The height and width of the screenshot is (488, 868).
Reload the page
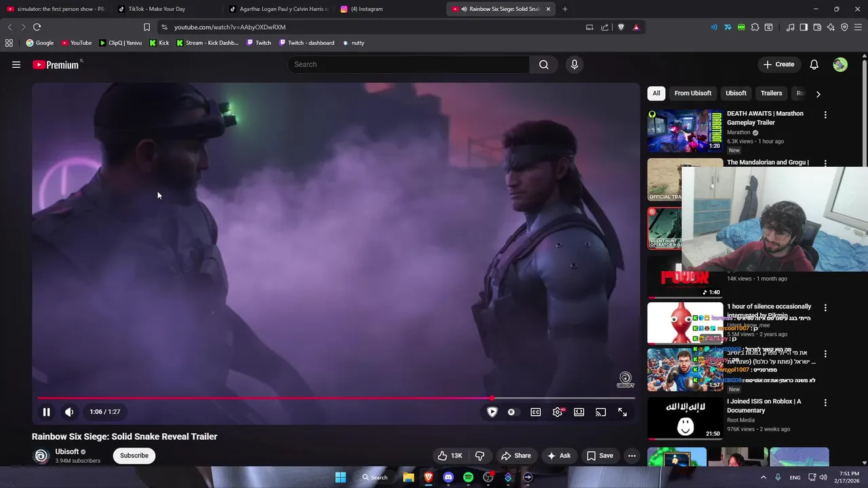(37, 27)
